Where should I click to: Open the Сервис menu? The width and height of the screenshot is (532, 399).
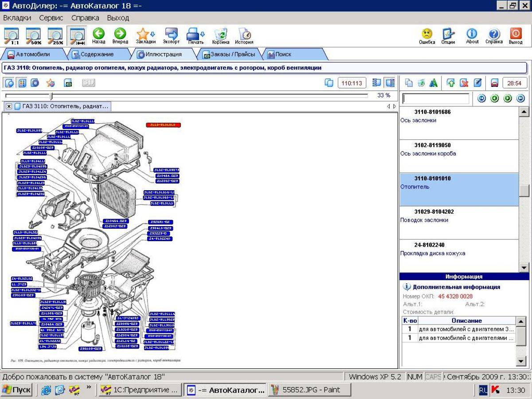[x=51, y=18]
